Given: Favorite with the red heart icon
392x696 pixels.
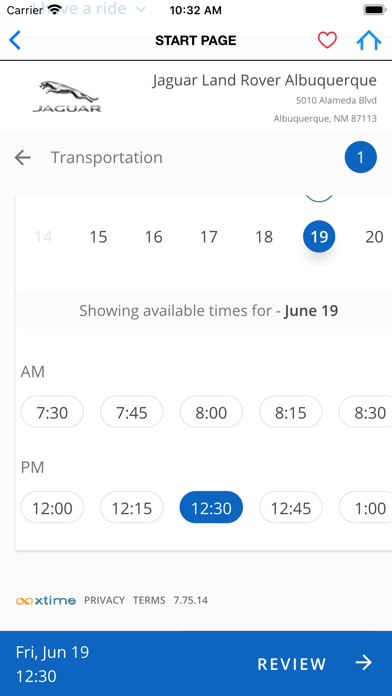Looking at the screenshot, I should click(x=327, y=40).
